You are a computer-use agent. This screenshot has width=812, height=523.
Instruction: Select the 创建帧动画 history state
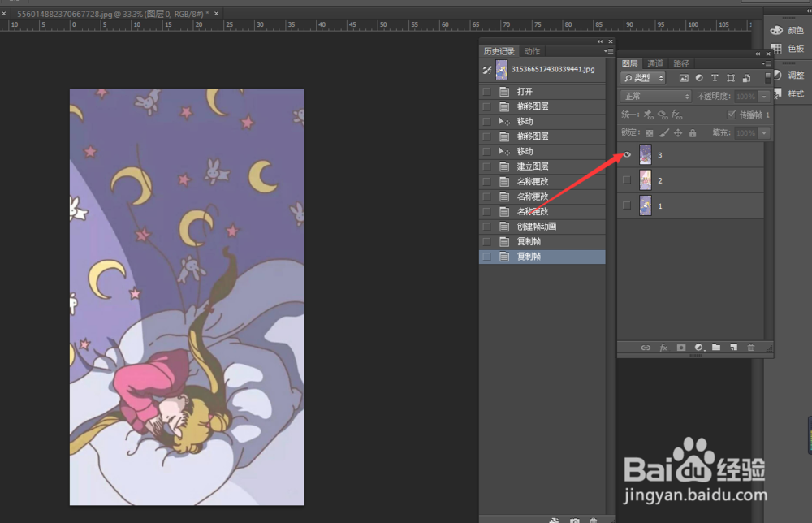coord(542,227)
